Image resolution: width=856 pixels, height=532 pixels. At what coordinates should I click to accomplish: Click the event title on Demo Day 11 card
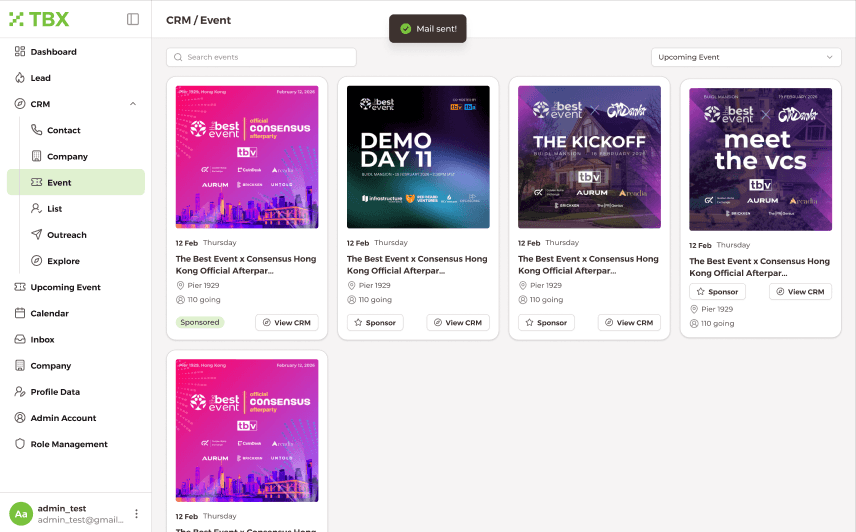(417, 265)
